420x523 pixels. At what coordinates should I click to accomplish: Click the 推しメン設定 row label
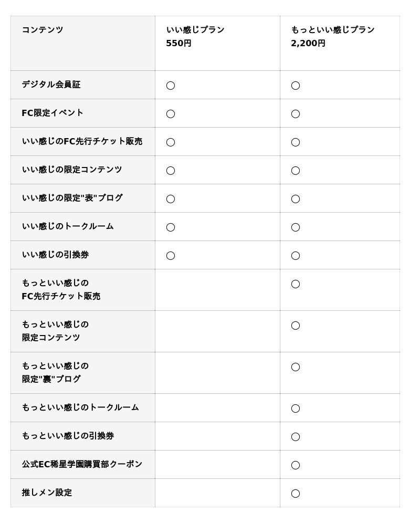(47, 493)
